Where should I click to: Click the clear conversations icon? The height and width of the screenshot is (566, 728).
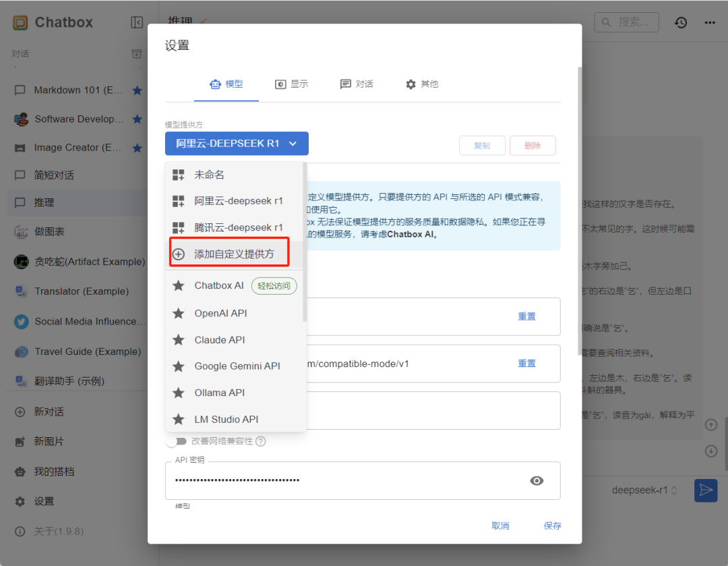click(136, 54)
